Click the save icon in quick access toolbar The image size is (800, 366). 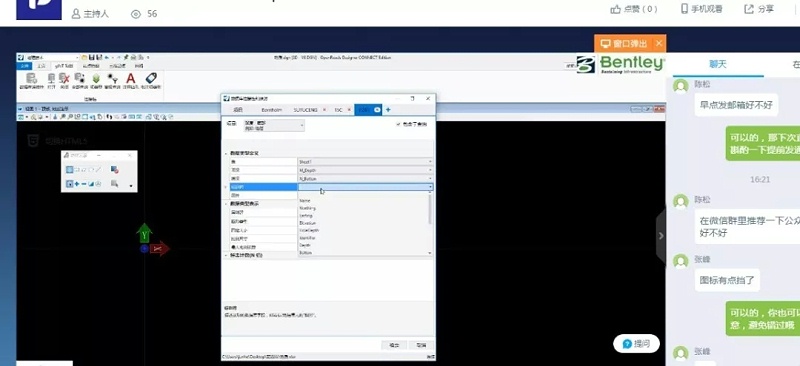(92, 57)
